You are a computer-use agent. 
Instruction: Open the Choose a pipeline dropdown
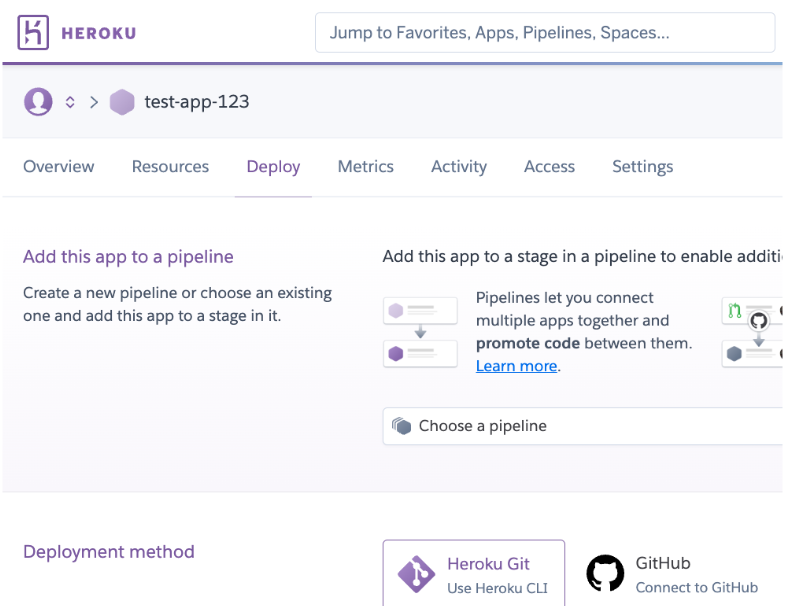click(x=583, y=426)
